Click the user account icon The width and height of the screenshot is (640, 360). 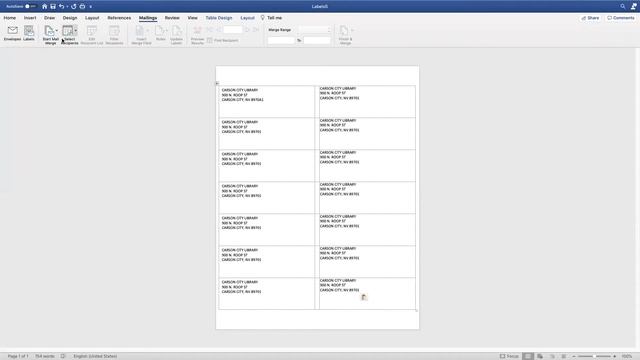tap(633, 7)
